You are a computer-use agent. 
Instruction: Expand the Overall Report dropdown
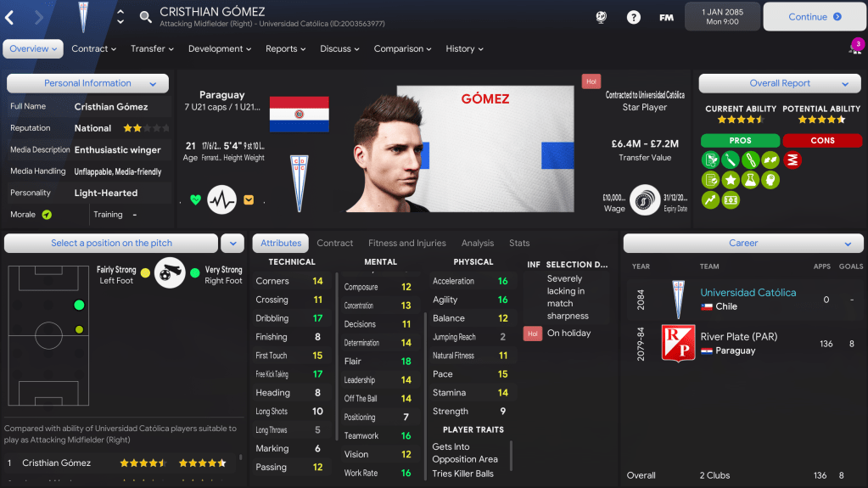point(780,83)
